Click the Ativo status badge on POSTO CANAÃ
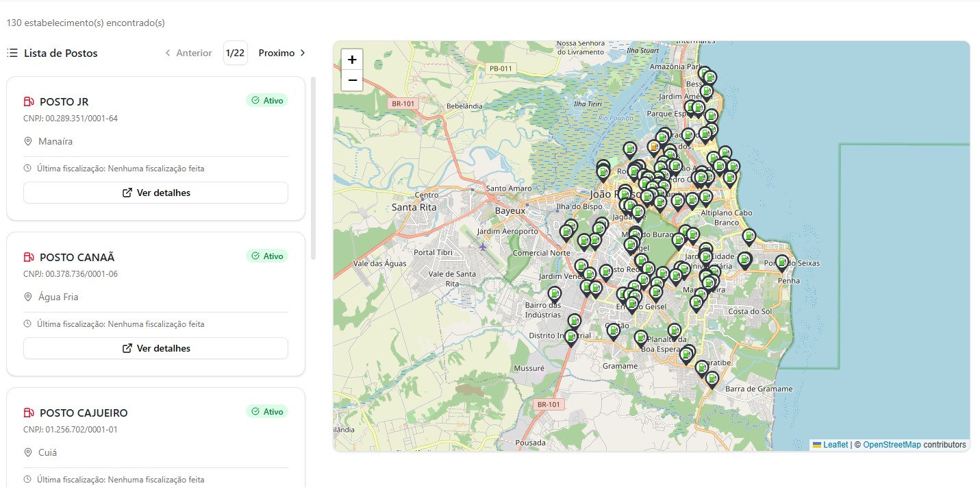The image size is (980, 501). point(267,256)
